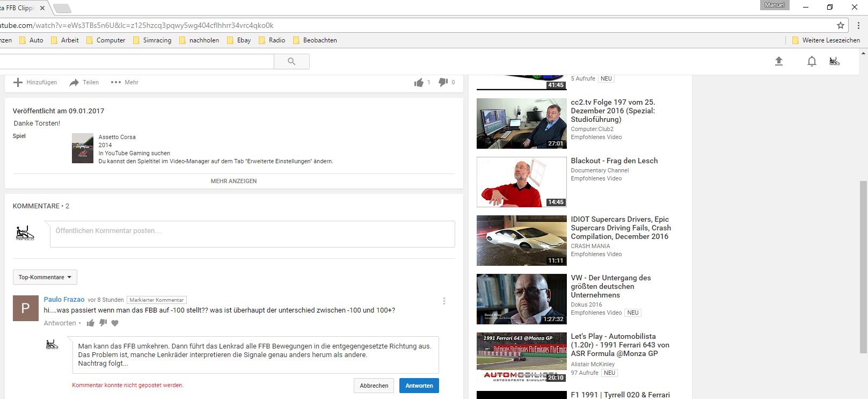
Task: Dislike the video with thumbs down
Action: pyautogui.click(x=443, y=82)
